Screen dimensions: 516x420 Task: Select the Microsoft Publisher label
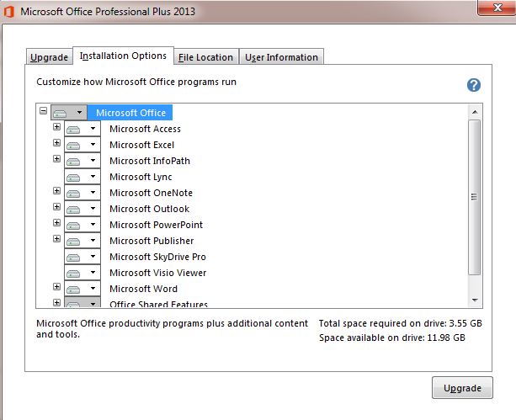coord(152,241)
